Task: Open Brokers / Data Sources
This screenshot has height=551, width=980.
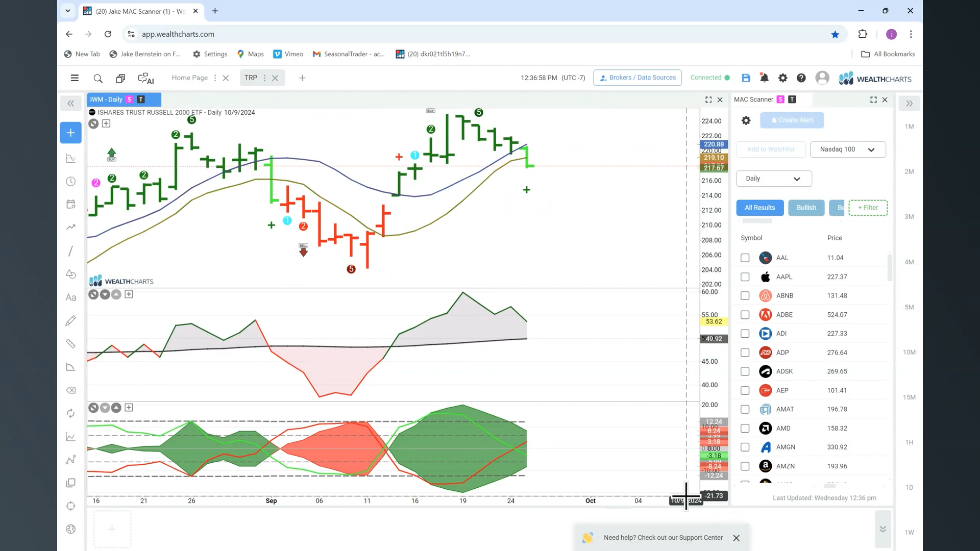Action: (x=638, y=78)
